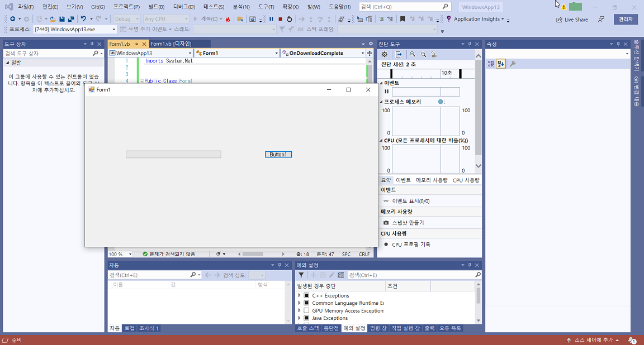Screen dimensions: 644x345
Task: Click the yellow warning triangle in title bar
Action: click(564, 7)
